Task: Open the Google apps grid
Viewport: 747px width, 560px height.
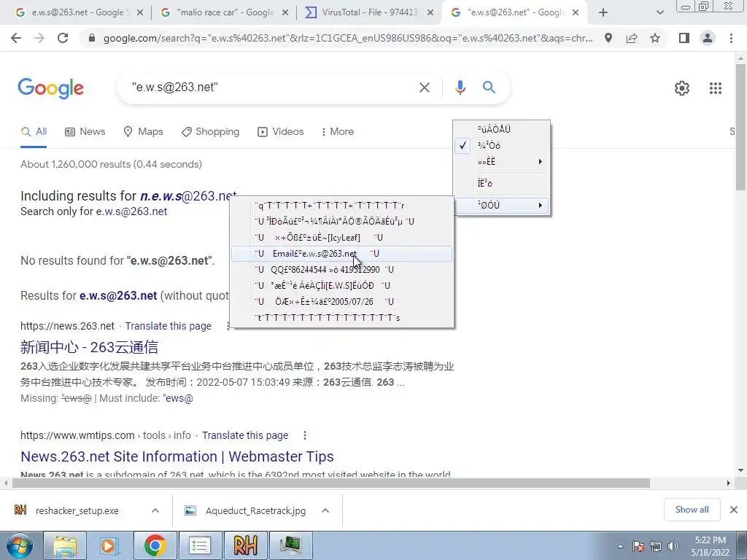Action: click(x=716, y=88)
